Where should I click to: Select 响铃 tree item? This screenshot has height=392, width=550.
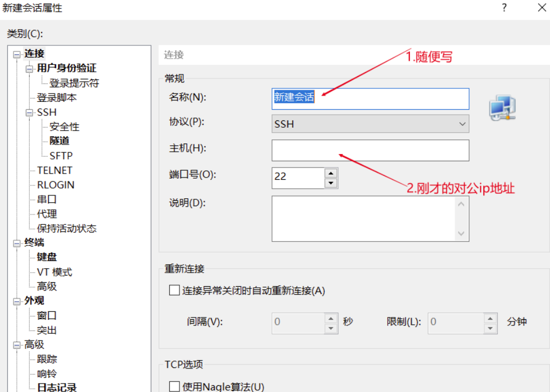pyautogui.click(x=47, y=374)
